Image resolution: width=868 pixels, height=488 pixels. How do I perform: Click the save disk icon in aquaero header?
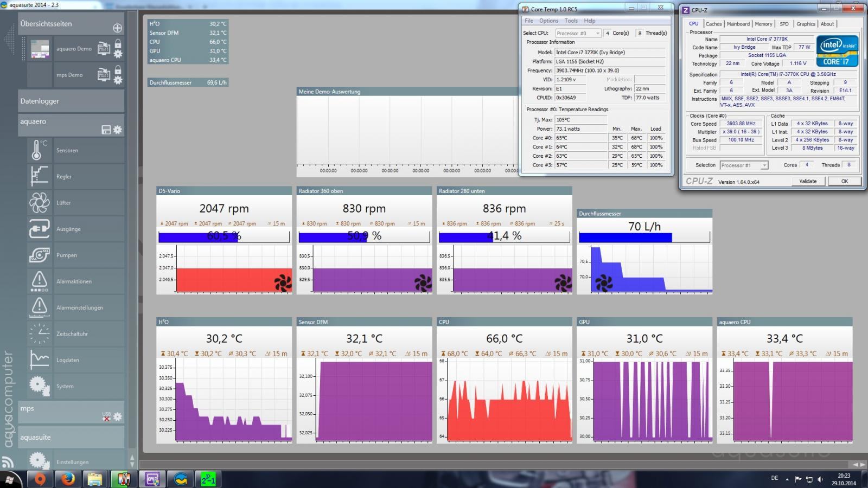pyautogui.click(x=106, y=130)
